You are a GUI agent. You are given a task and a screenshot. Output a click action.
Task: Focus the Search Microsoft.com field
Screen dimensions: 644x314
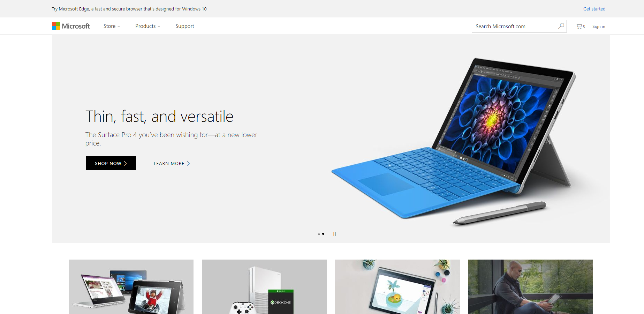[x=514, y=26]
